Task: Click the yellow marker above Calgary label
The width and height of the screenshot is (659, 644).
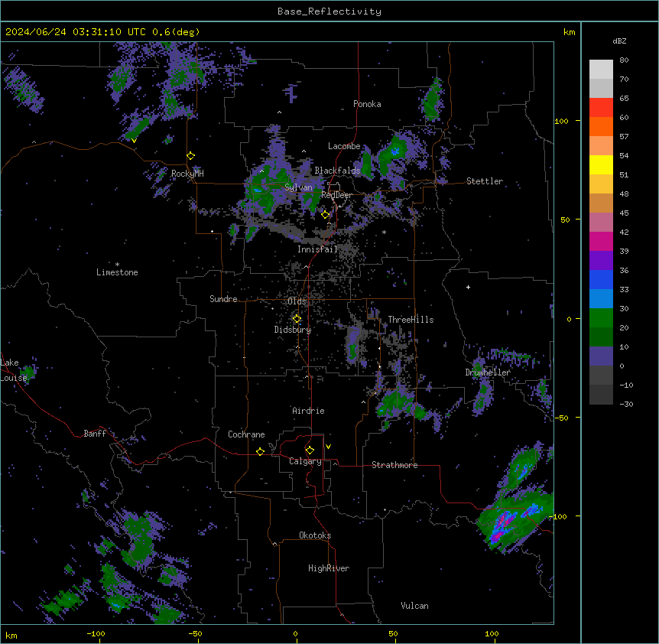Action: pyautogui.click(x=310, y=450)
